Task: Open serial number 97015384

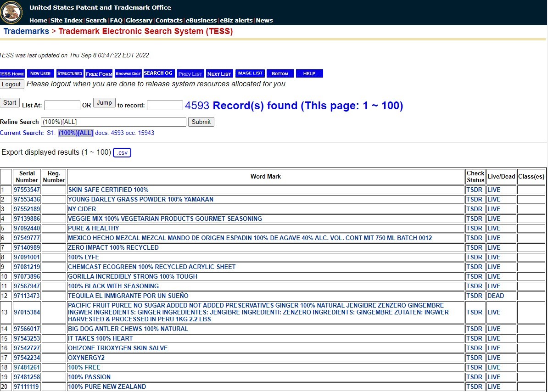Action: tap(27, 312)
